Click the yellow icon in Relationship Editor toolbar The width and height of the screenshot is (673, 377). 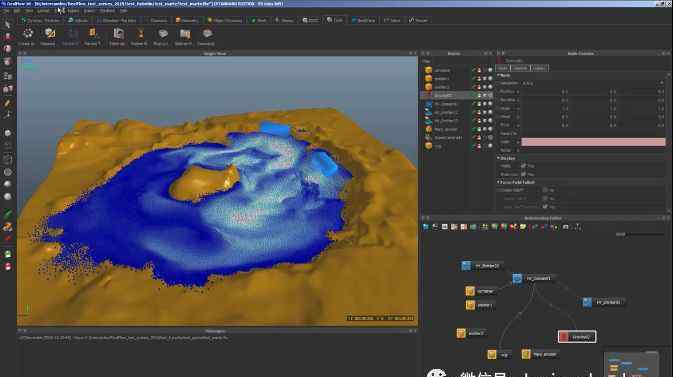(523, 227)
